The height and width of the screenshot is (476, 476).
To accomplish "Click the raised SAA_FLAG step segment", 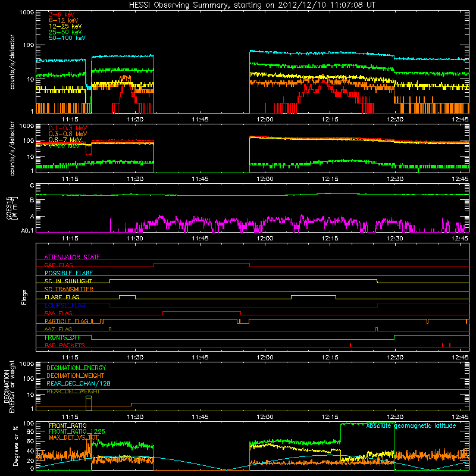I will click(202, 311).
